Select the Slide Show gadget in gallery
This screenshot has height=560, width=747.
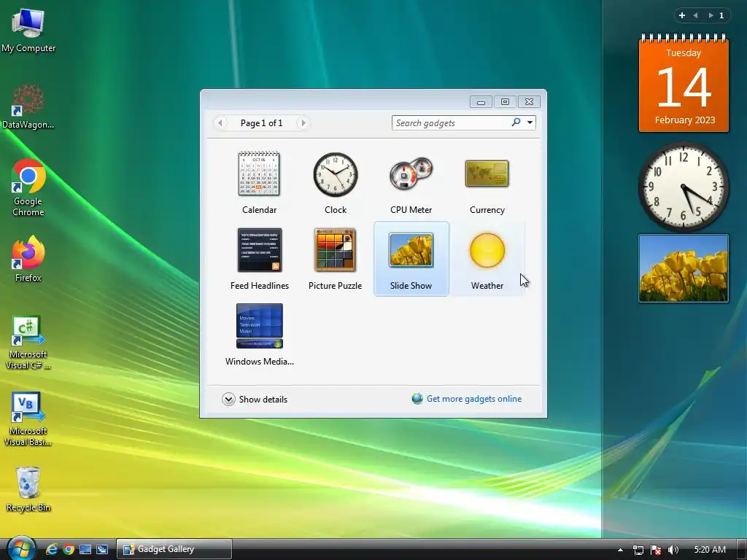click(x=411, y=259)
